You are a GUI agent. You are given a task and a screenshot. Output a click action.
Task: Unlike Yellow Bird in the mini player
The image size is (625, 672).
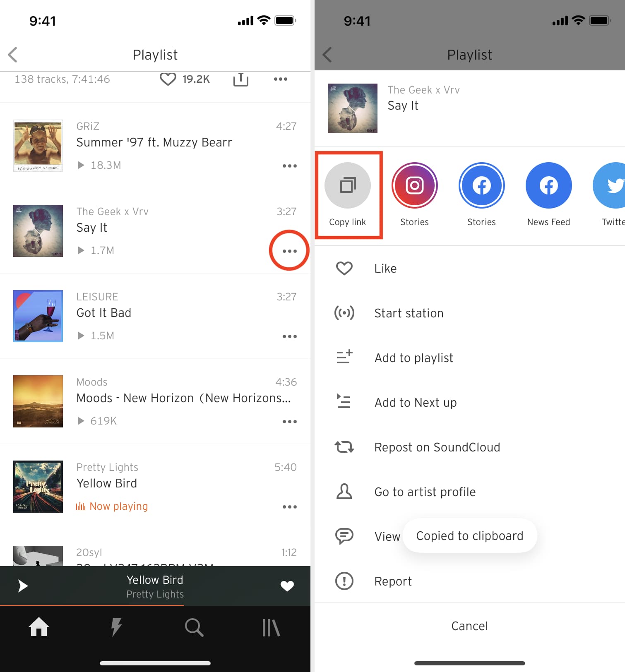(x=287, y=586)
